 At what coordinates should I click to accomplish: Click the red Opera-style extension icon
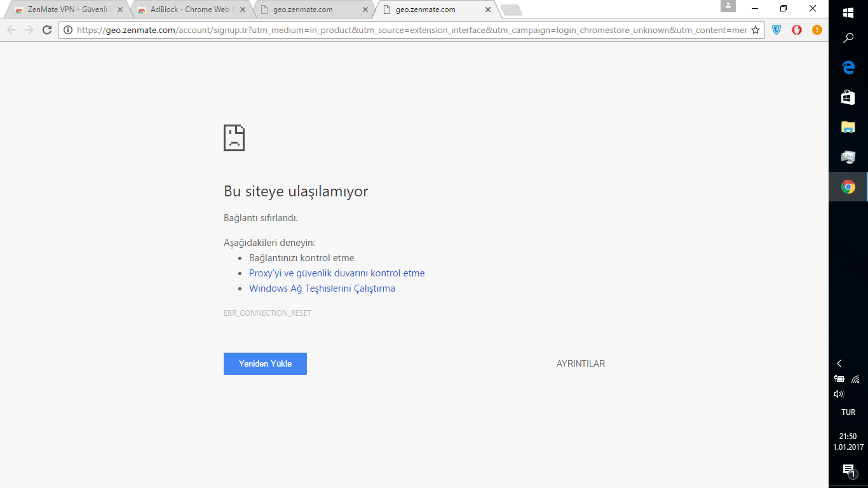(797, 30)
